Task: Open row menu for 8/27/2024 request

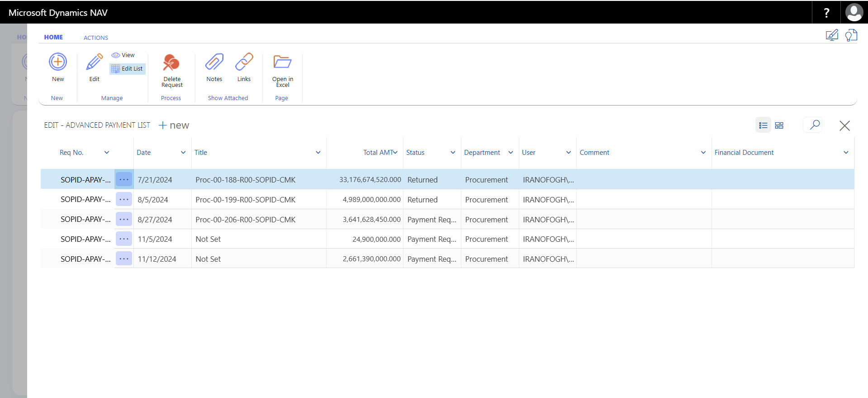Action: [124, 219]
